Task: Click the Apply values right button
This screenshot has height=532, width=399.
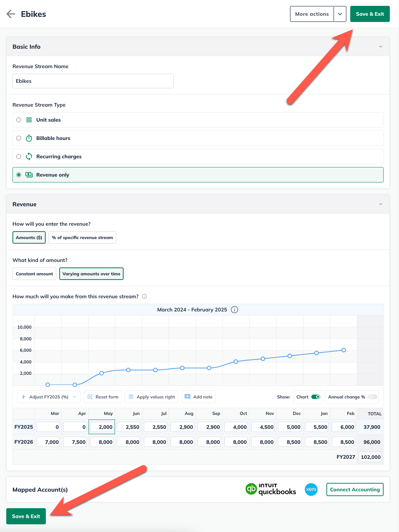Action: point(151,397)
